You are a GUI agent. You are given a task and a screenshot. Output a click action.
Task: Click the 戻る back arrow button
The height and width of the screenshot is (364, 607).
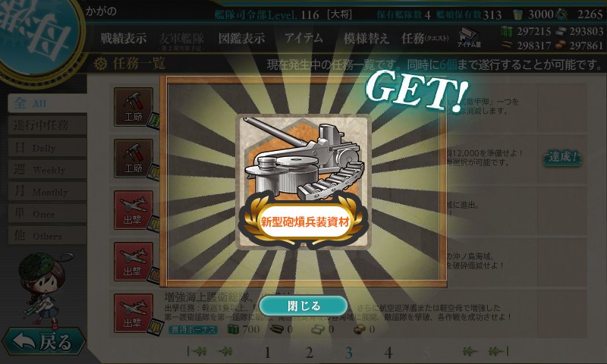[43, 341]
